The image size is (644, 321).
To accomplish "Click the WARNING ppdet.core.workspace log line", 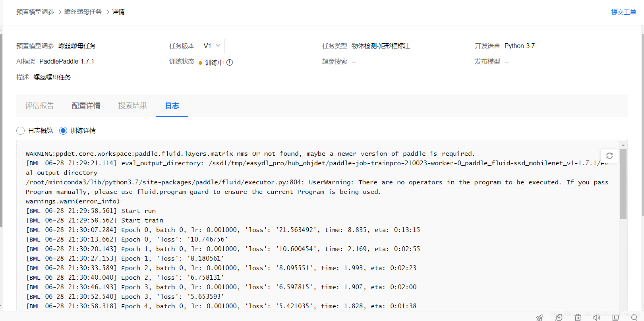I will 250,154.
